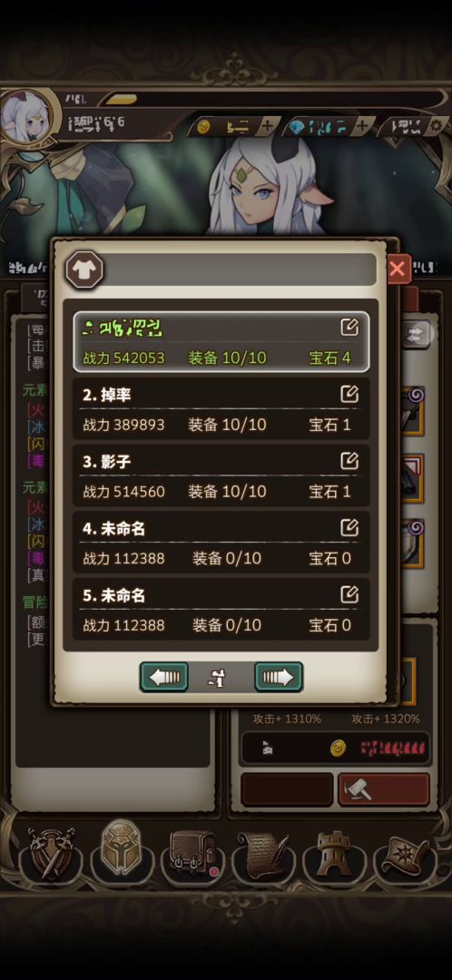Select fifth loadout 未命名

coord(221,610)
